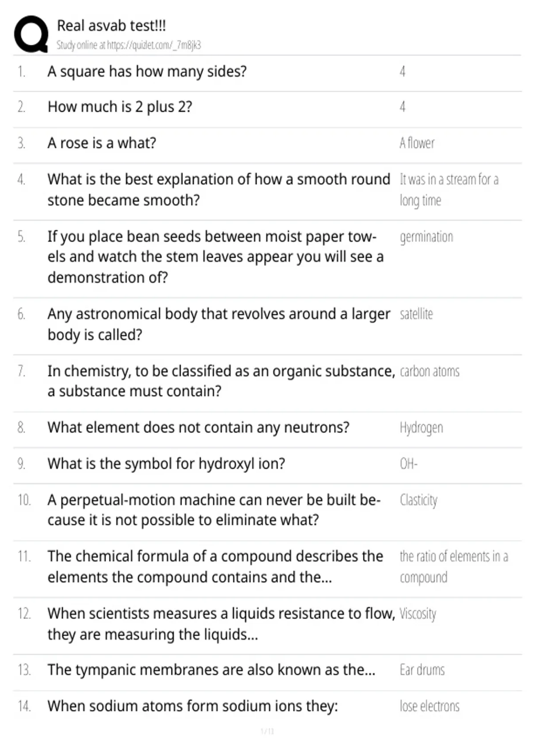Click the Quizlet Q logo icon
534x756 pixels.
[x=31, y=34]
